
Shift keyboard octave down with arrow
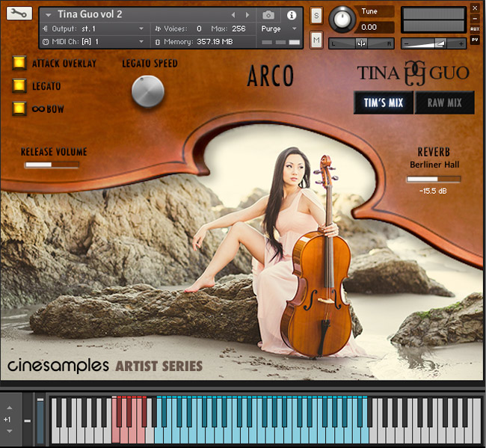pyautogui.click(x=9, y=432)
